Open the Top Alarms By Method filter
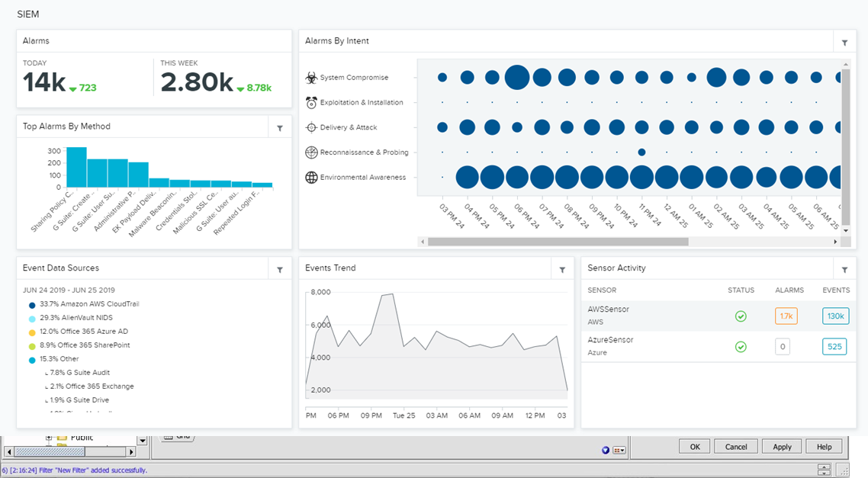868x478 pixels. [280, 128]
